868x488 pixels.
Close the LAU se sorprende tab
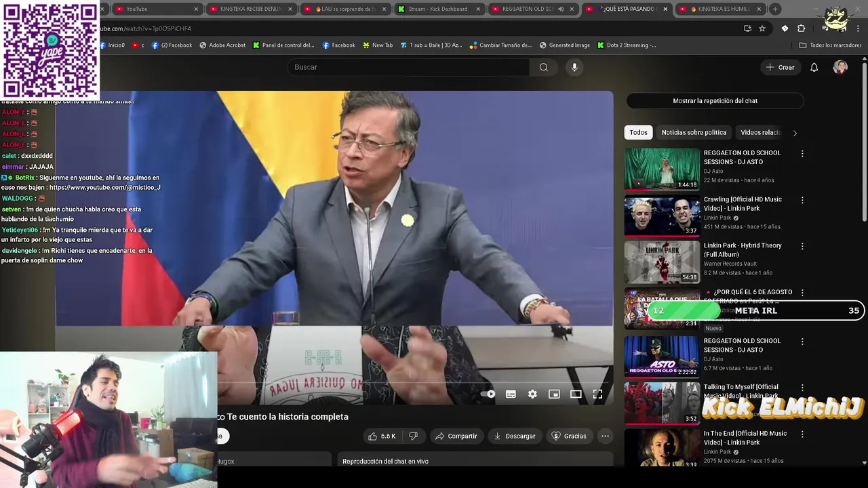click(x=385, y=9)
